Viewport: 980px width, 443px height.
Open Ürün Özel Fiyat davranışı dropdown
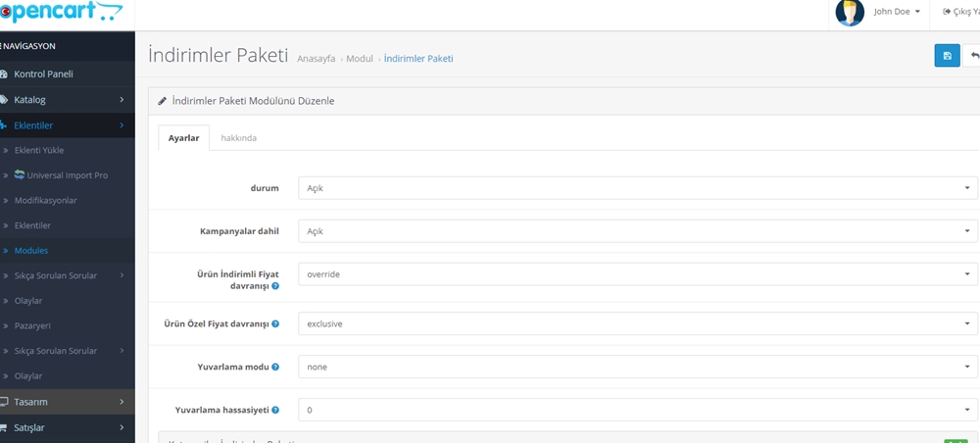(x=638, y=323)
